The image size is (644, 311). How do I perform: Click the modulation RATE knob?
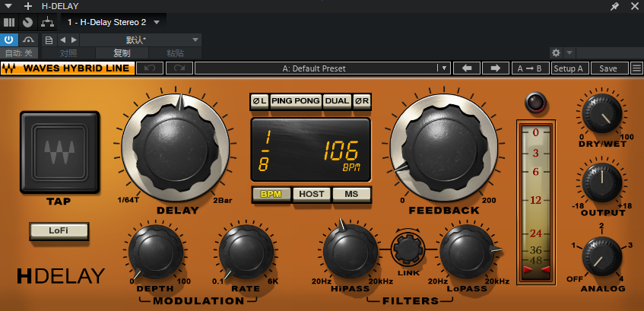(x=246, y=252)
